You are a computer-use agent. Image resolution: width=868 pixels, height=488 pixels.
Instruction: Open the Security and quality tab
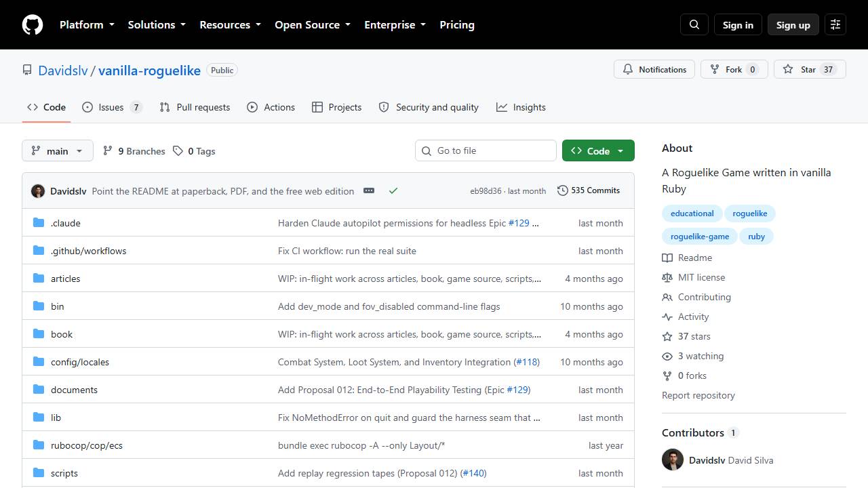click(x=429, y=107)
